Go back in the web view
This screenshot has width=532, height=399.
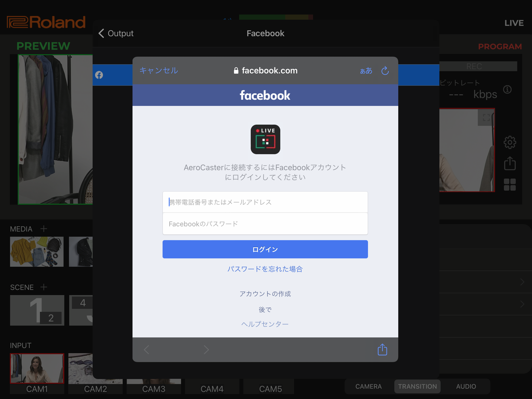pyautogui.click(x=147, y=350)
